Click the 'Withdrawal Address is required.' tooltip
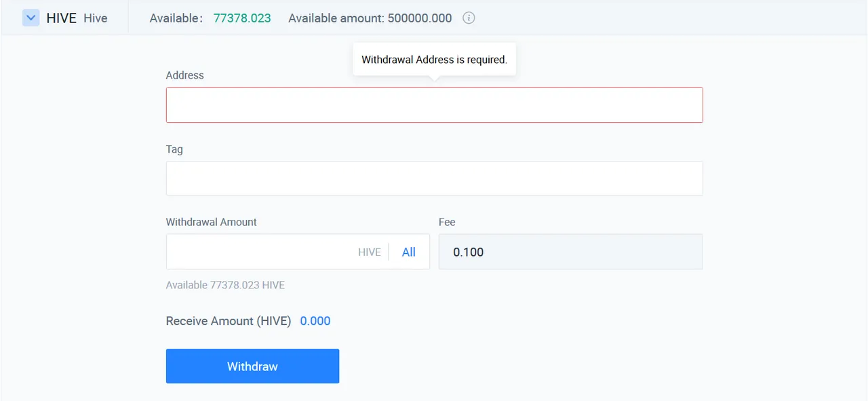 point(435,60)
